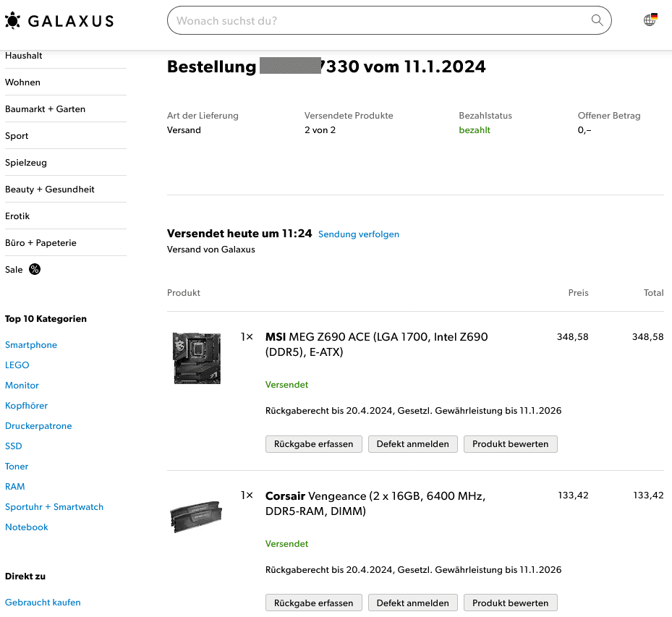
Task: Click 'Defekt anmelden' for the MSI motherboard
Action: [413, 444]
